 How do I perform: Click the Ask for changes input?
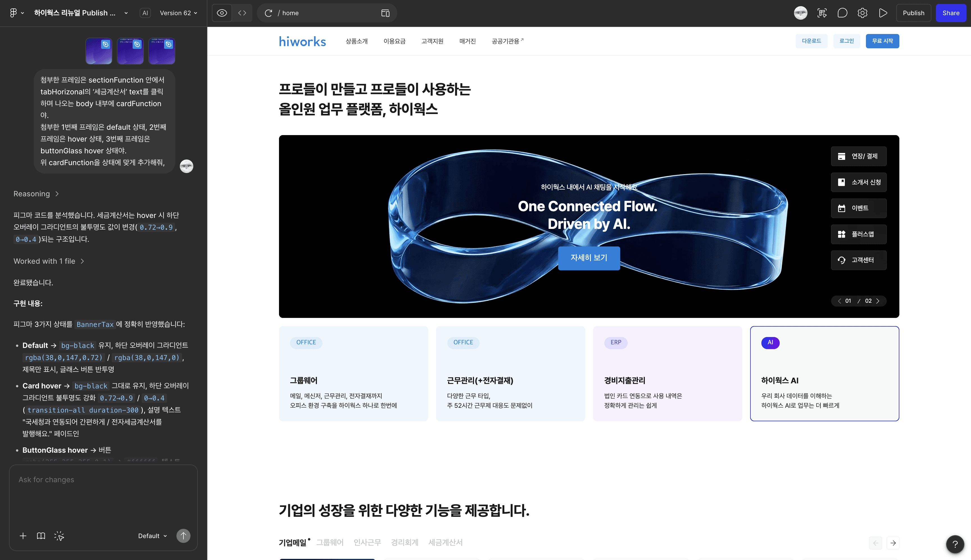(x=103, y=496)
